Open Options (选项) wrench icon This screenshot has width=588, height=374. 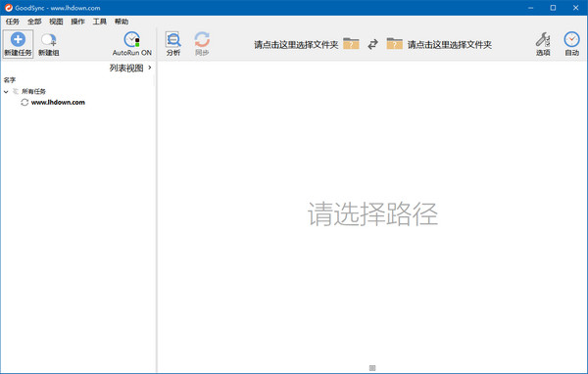(543, 39)
